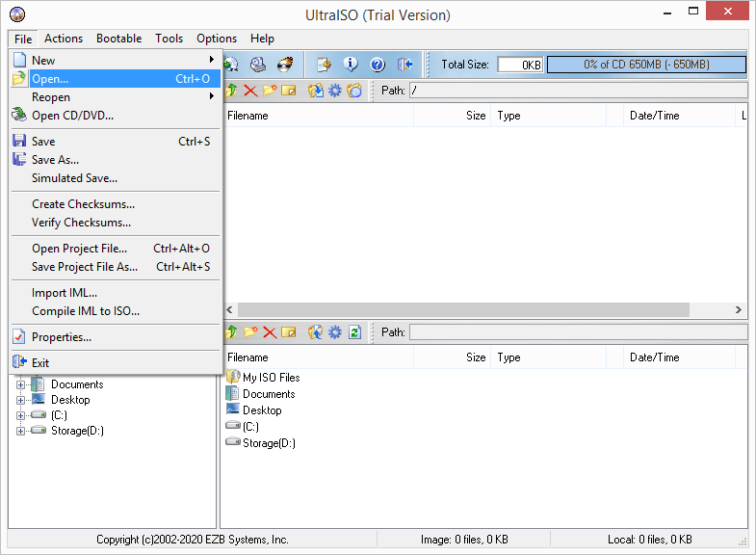756x555 pixels.
Task: Select Save As... menu entry
Action: coord(116,160)
